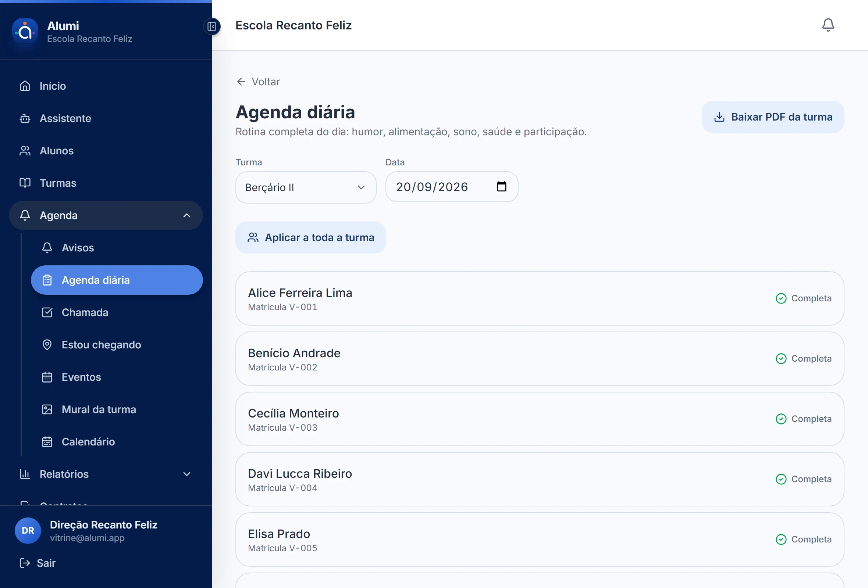Collapse the sidebar panel toggle
Image resolution: width=868 pixels, height=588 pixels.
point(212,26)
